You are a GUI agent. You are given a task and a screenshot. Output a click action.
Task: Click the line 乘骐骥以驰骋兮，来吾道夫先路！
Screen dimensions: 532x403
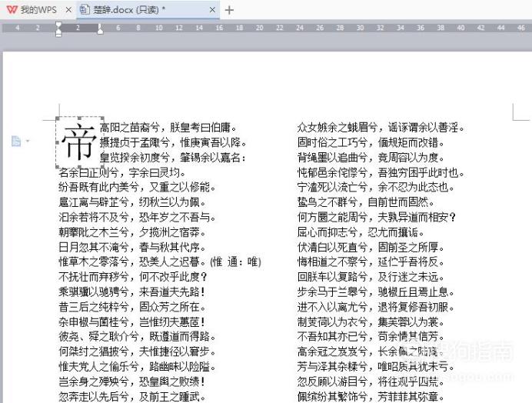click(x=132, y=292)
